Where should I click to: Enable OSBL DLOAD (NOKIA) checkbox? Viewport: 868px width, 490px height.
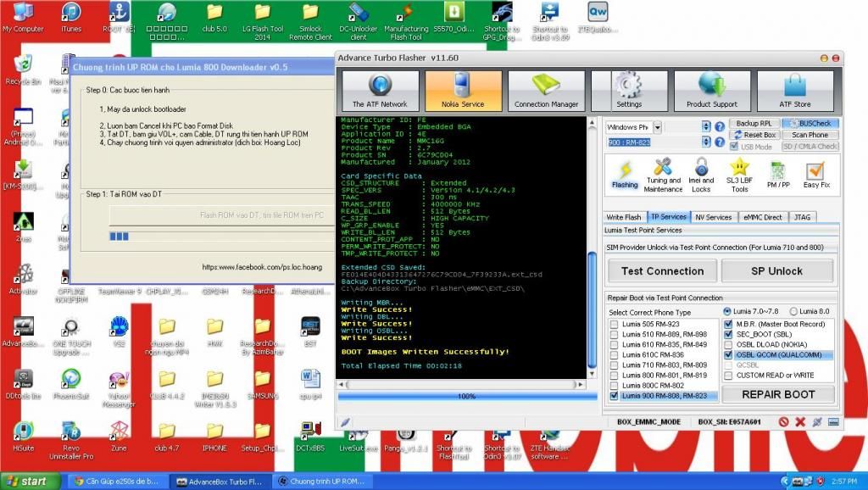(728, 344)
